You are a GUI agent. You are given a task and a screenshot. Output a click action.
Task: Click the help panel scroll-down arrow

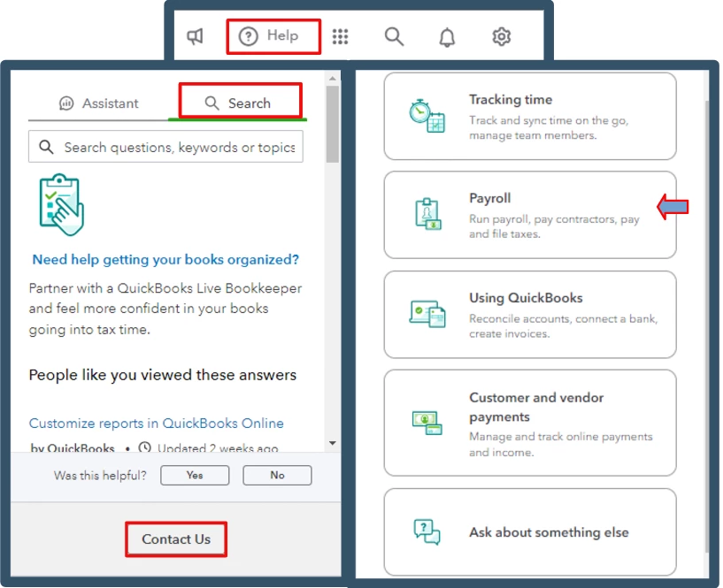[x=333, y=443]
